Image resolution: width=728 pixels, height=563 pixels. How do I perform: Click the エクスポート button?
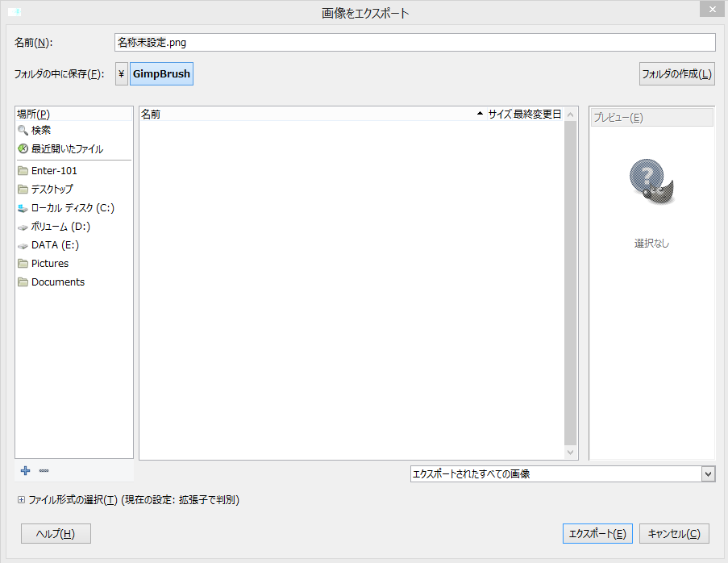click(597, 533)
